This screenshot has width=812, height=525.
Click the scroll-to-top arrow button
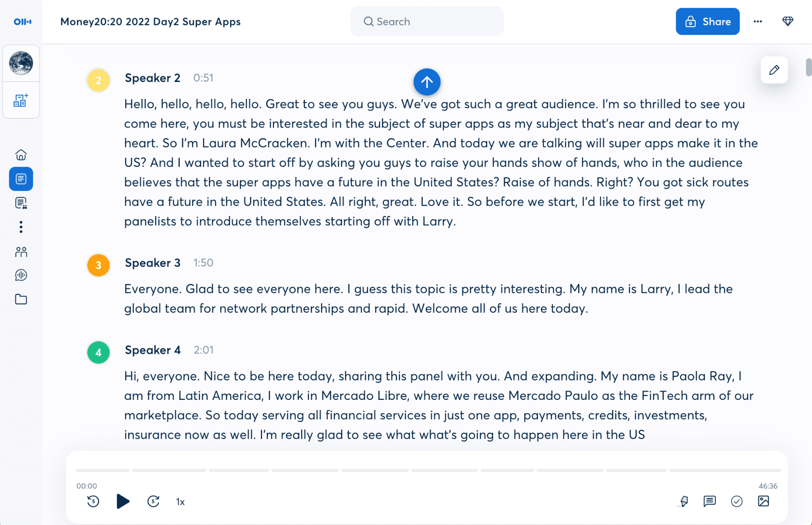click(x=427, y=82)
